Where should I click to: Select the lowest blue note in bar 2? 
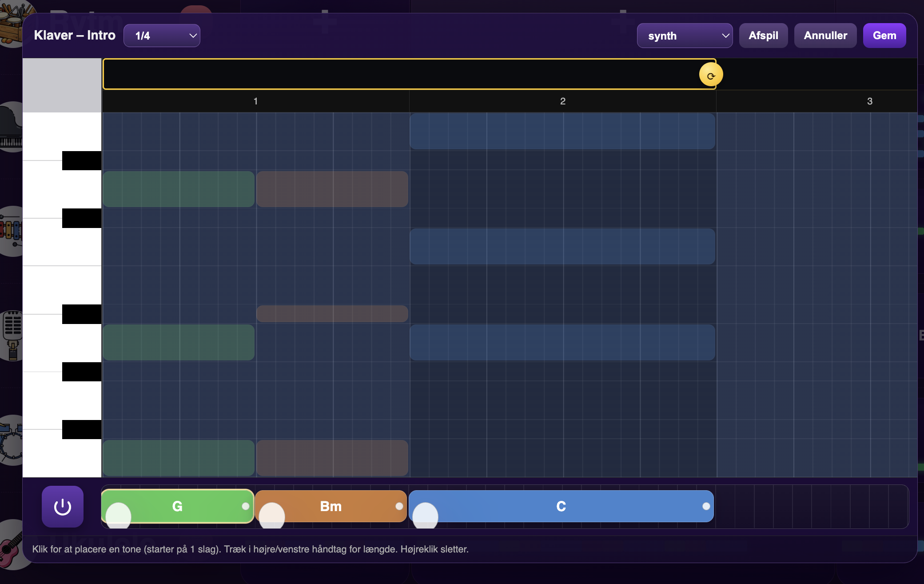click(562, 342)
